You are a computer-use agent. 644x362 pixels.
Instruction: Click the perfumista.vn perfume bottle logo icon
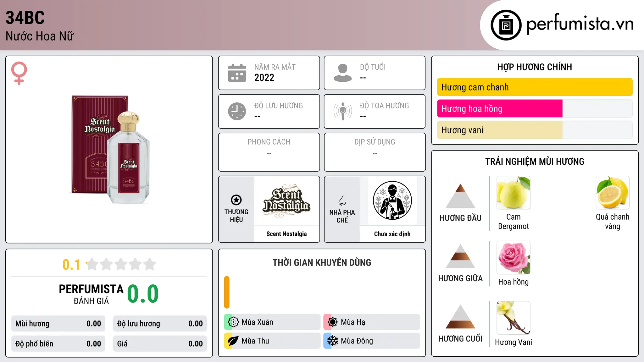[506, 25]
